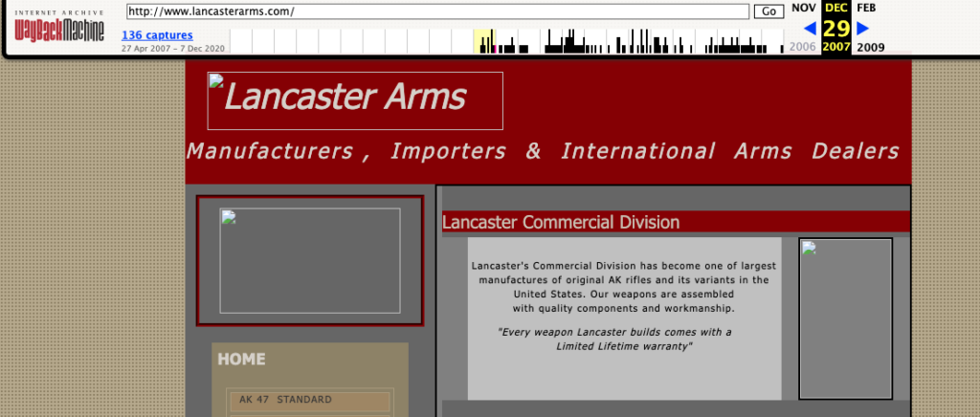This screenshot has height=417, width=980.
Task: Select the year 2006 label
Action: point(803,47)
